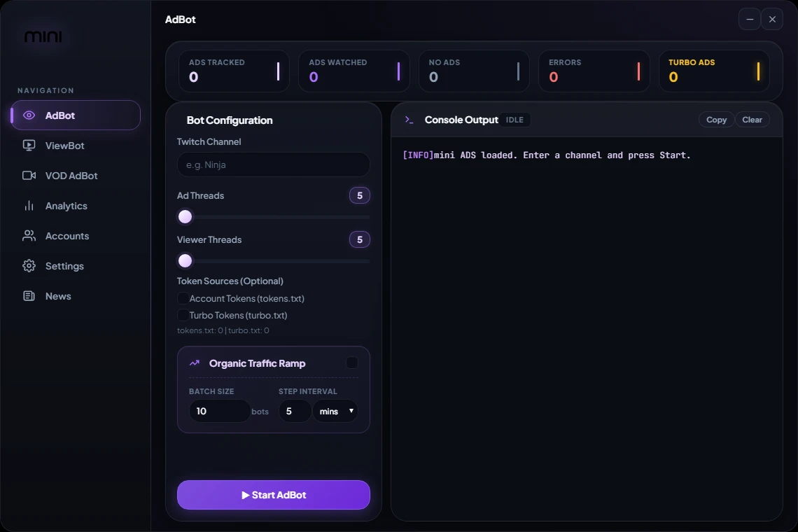Viewport: 798px width, 532px height.
Task: Switch to the Analytics page
Action: (76, 206)
